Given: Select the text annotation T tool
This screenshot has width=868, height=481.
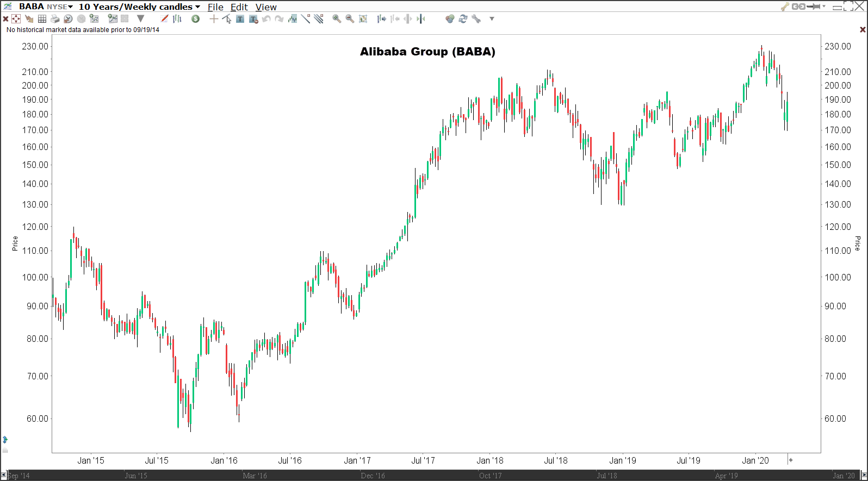Looking at the screenshot, I should pyautogui.click(x=240, y=19).
